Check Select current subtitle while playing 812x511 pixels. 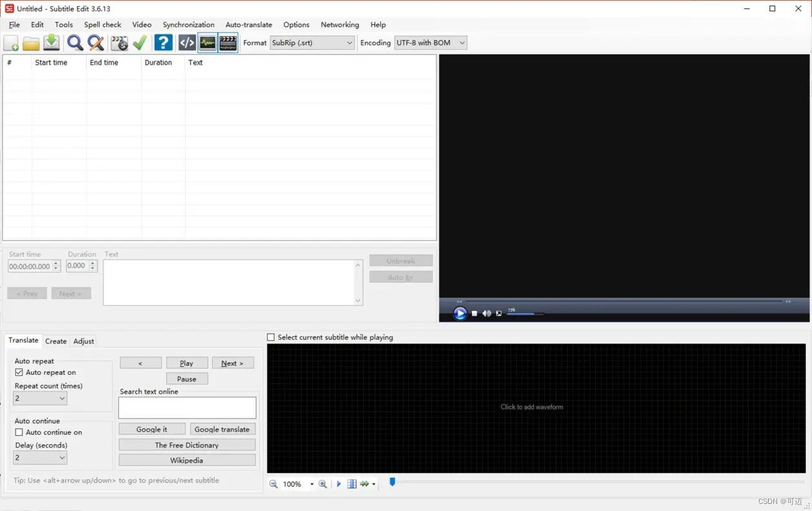[271, 337]
